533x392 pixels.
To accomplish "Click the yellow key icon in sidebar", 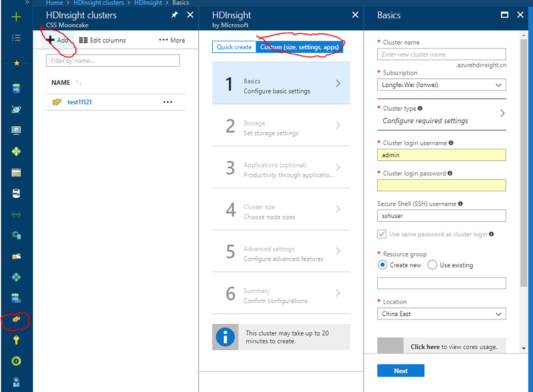I will [16, 340].
